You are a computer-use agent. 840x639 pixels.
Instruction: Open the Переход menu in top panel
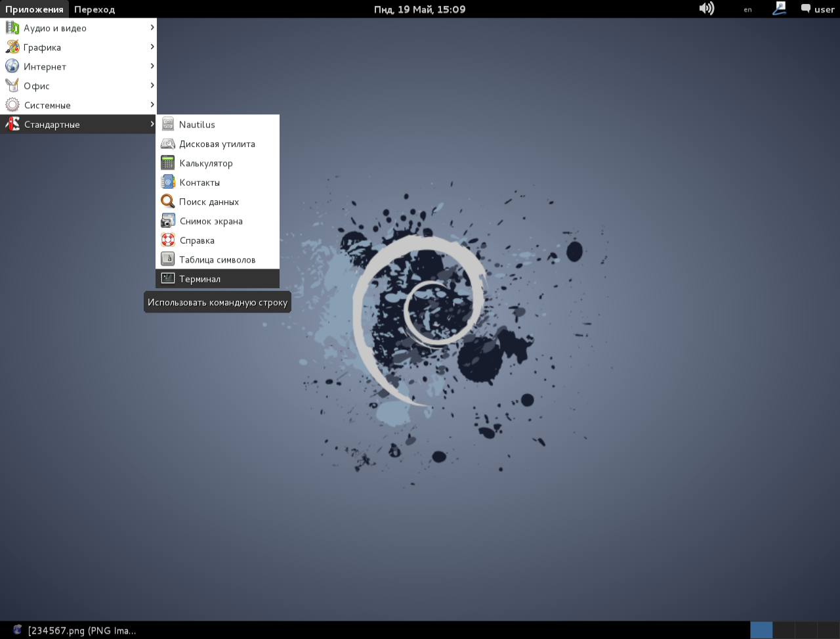(94, 9)
